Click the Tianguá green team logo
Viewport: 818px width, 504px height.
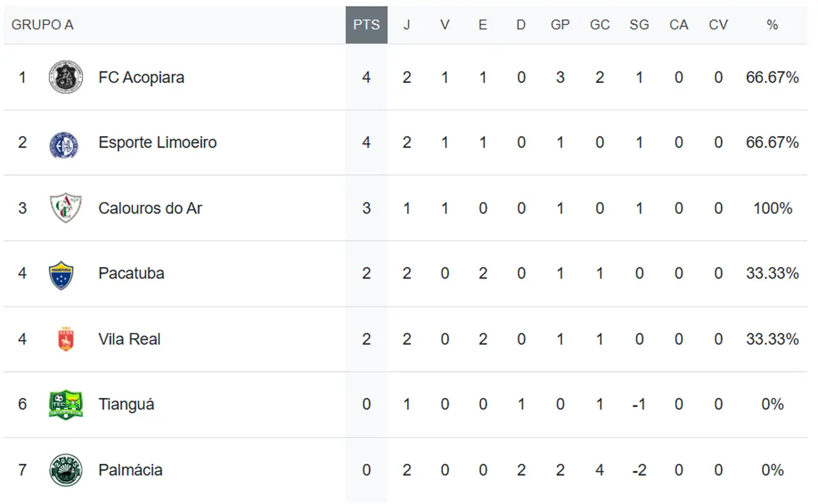pyautogui.click(x=66, y=404)
